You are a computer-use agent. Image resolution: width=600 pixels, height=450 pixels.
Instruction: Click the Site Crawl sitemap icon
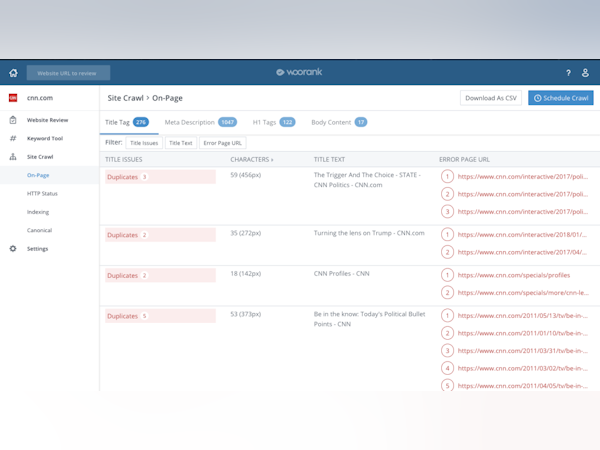[13, 157]
